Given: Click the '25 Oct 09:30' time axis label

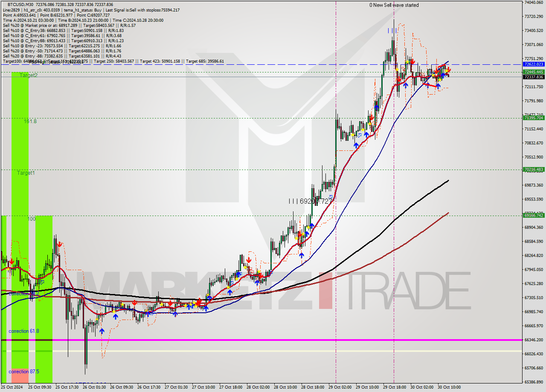Looking at the screenshot, I should click(40, 387).
